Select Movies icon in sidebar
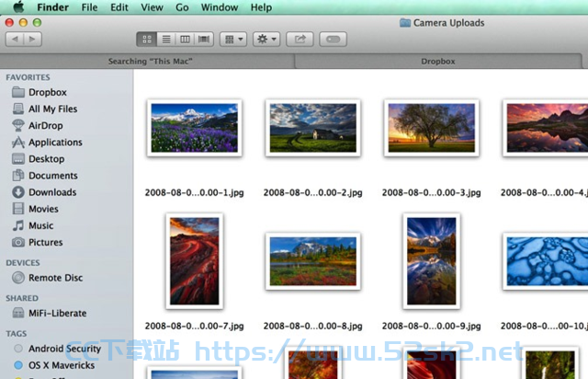 pos(18,209)
